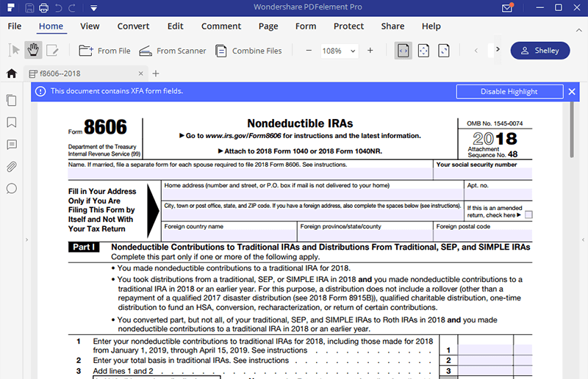Viewport: 588px width, 379px height.
Task: Activate the Select (arrow) tool
Action: tap(13, 51)
